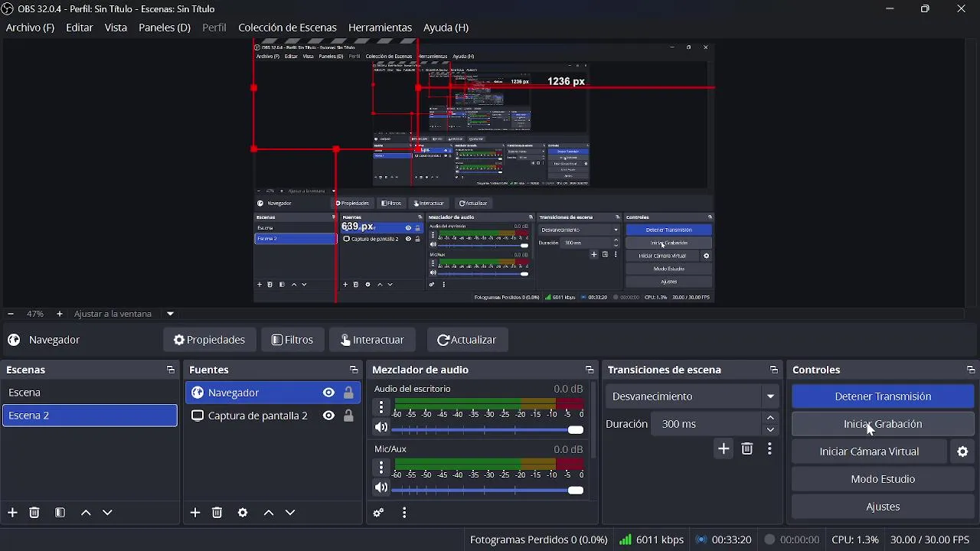Select Escena 2 in scenes list
Screen dimensions: 980x551
click(90, 416)
